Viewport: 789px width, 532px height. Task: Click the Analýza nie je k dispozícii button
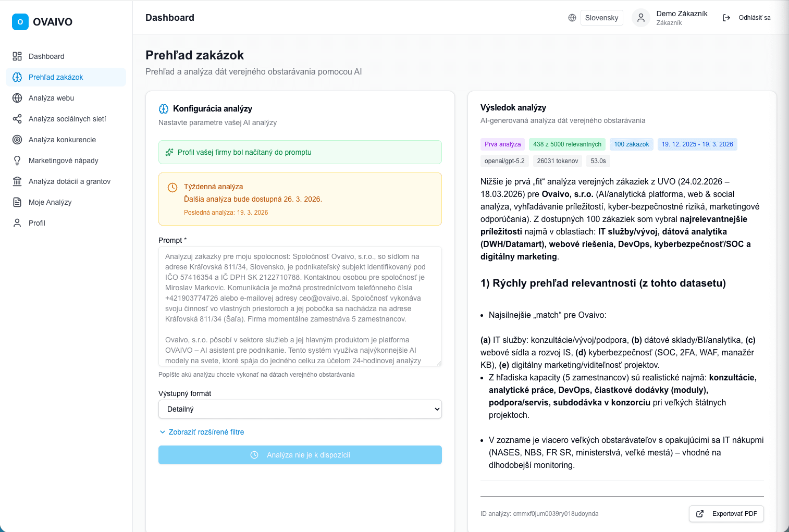[300, 455]
